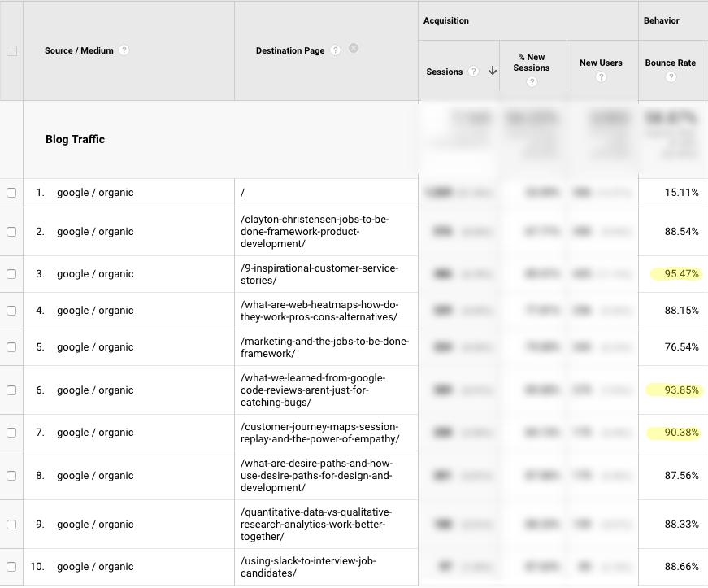The width and height of the screenshot is (708, 588).
Task: Click help icon beside Sessions header
Action: point(474,72)
